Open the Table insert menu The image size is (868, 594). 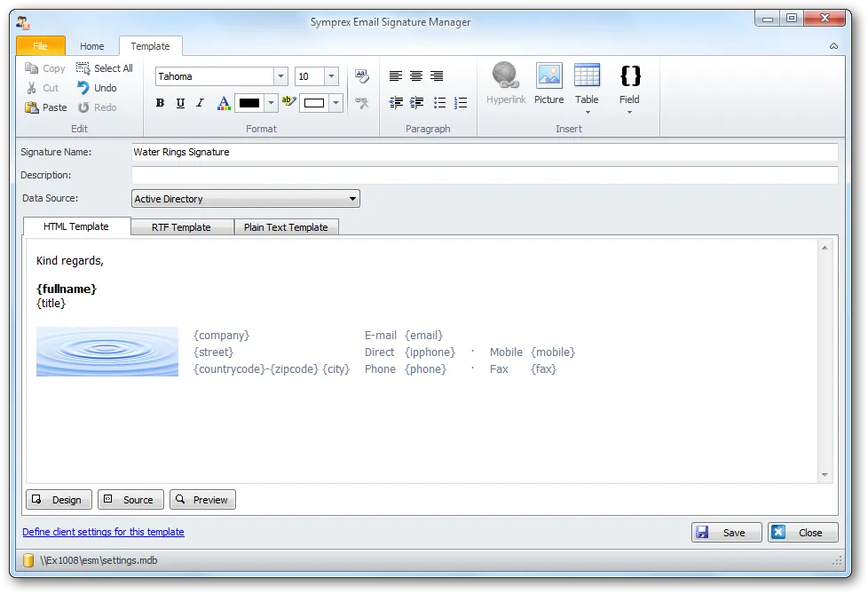(x=587, y=88)
